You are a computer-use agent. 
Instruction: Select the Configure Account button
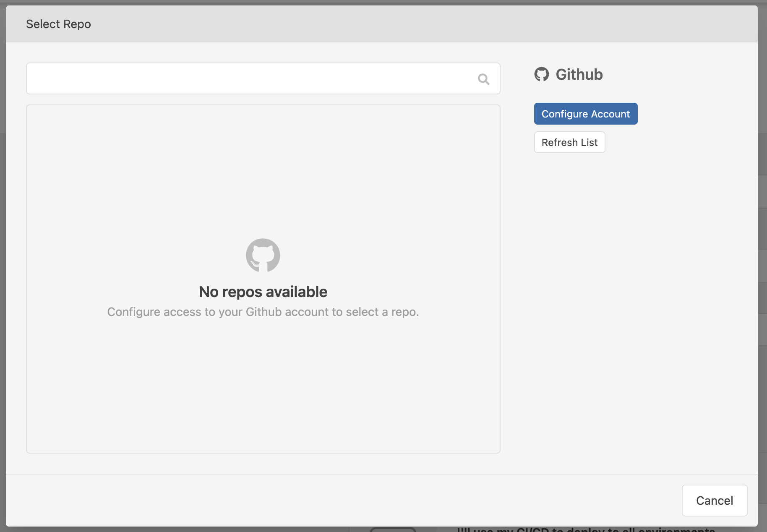(x=585, y=114)
